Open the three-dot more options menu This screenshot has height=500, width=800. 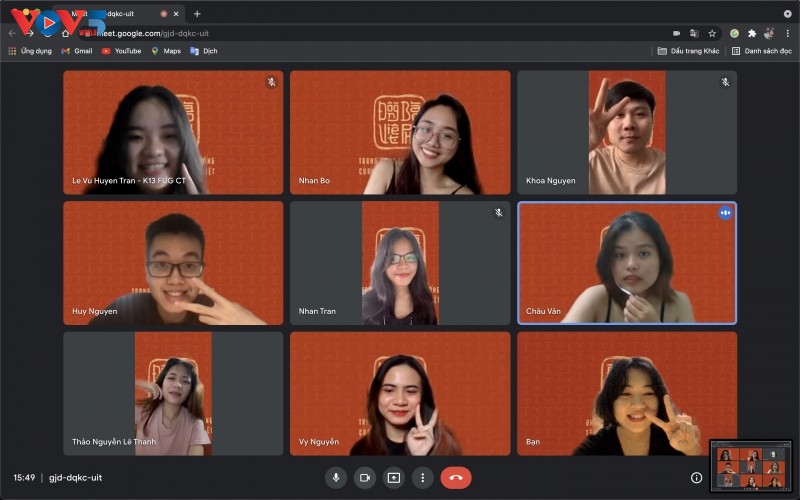(422, 478)
